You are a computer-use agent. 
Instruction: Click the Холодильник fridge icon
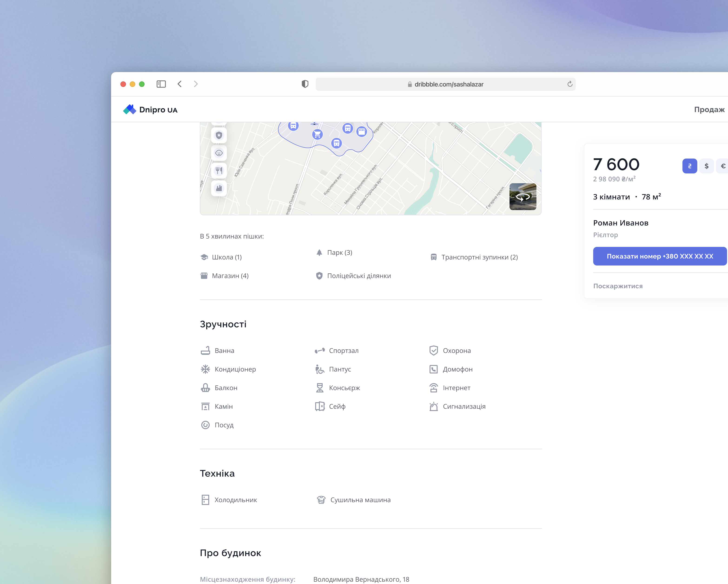[x=205, y=500]
